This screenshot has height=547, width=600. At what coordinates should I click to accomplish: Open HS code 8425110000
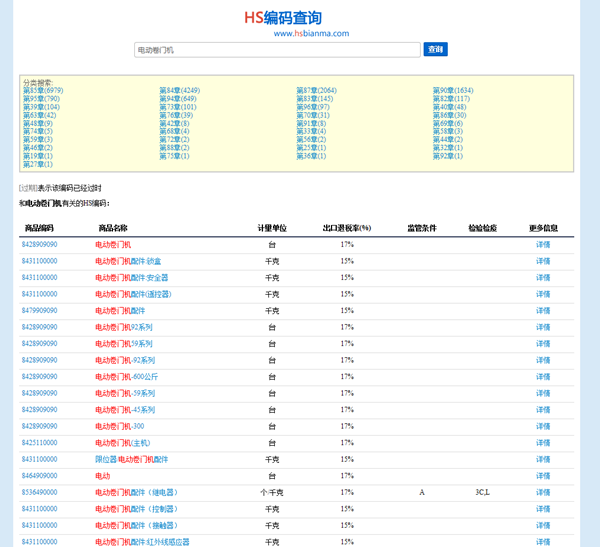click(40, 443)
